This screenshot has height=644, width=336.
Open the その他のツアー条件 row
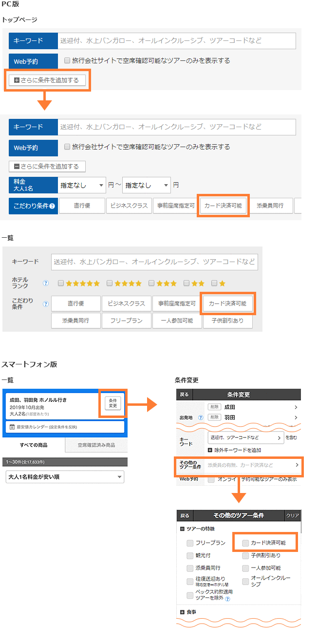click(x=239, y=466)
